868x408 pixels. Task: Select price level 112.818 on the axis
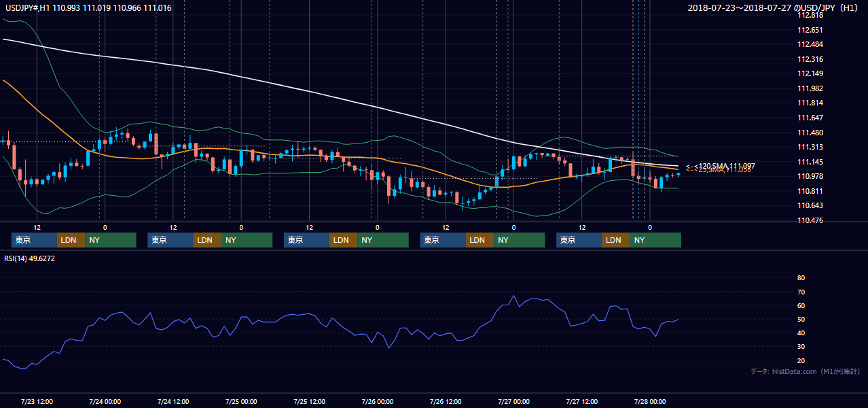point(810,15)
